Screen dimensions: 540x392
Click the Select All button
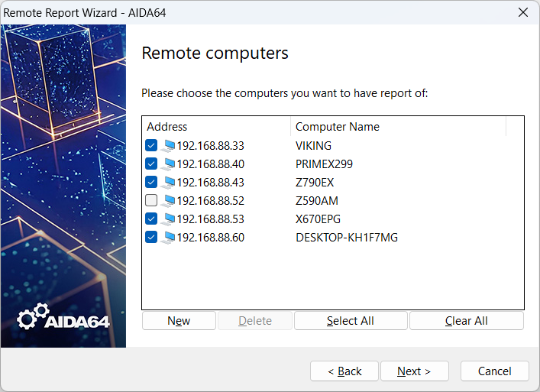351,321
